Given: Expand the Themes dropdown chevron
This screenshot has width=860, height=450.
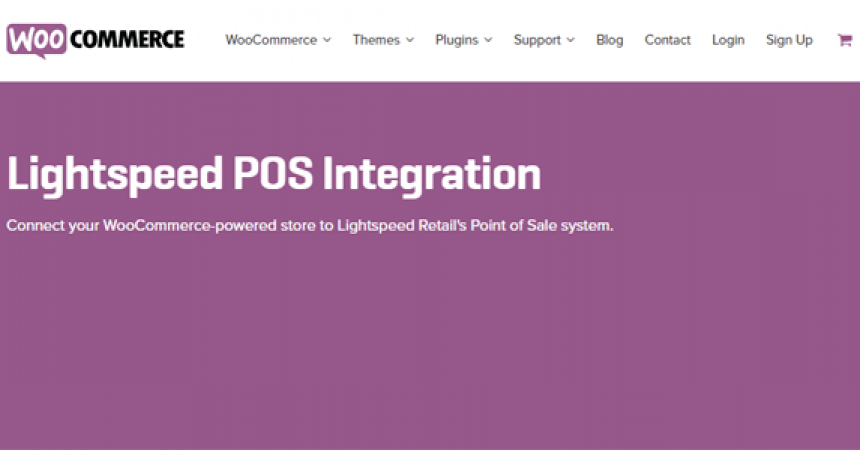Looking at the screenshot, I should click(410, 40).
